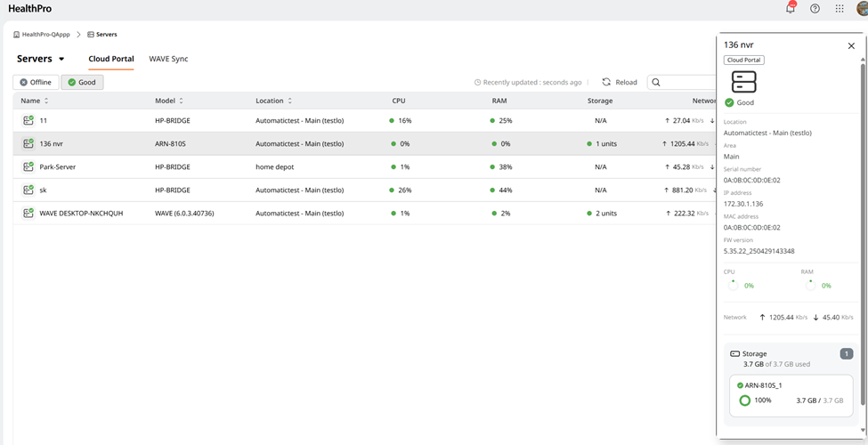Screen dimensions: 868x445
Task: Click the server icon beside WAVE DESKTOP-NKCHQUH
Action: pyautogui.click(x=28, y=213)
